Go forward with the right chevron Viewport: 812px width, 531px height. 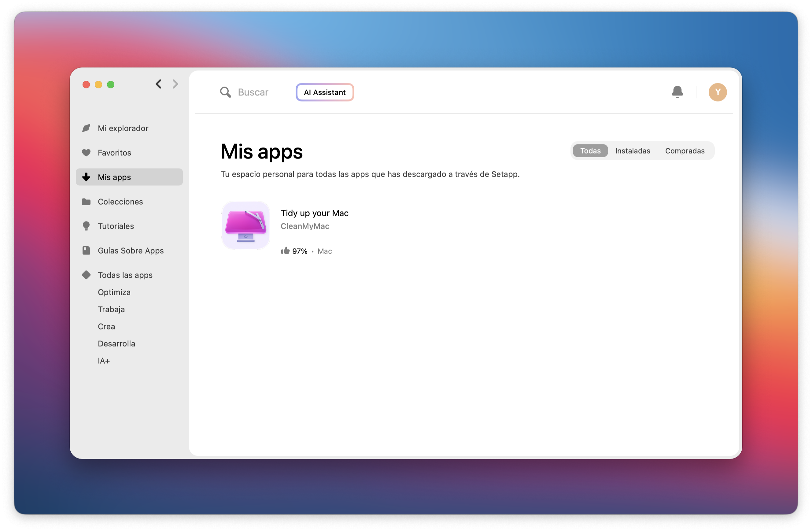point(175,84)
